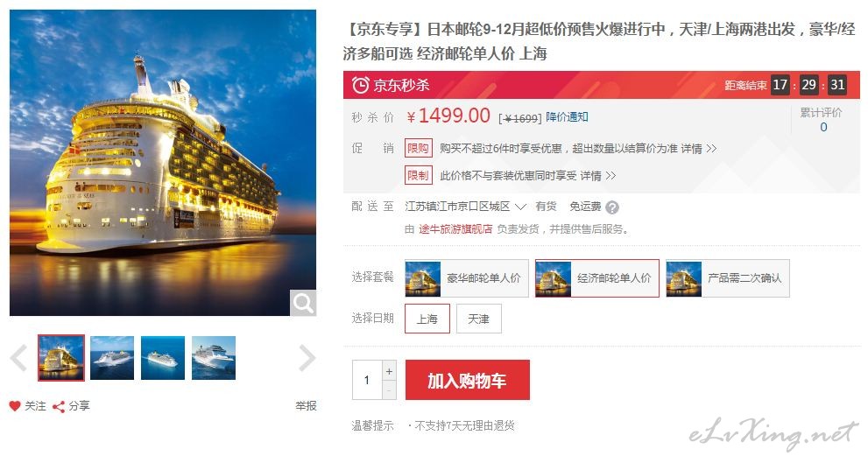The image size is (868, 463).
Task: Open the 途牛旅游旗舰店 store link
Action: [x=455, y=229]
